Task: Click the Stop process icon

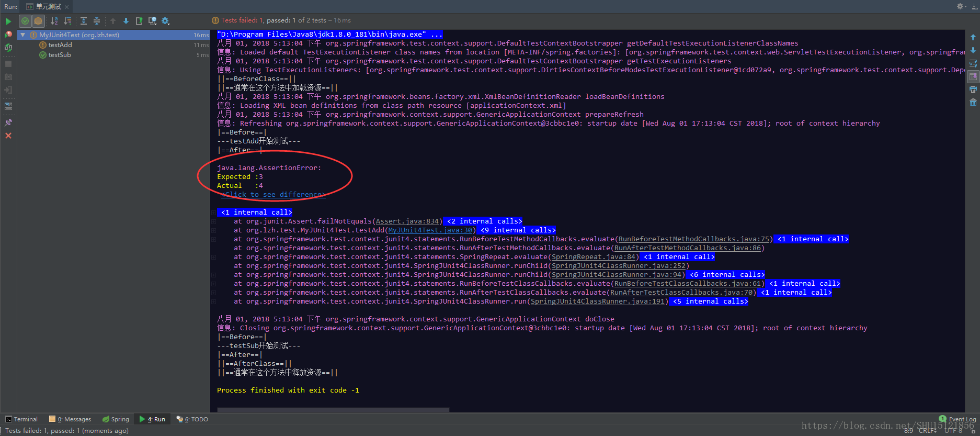Action: 8,64
